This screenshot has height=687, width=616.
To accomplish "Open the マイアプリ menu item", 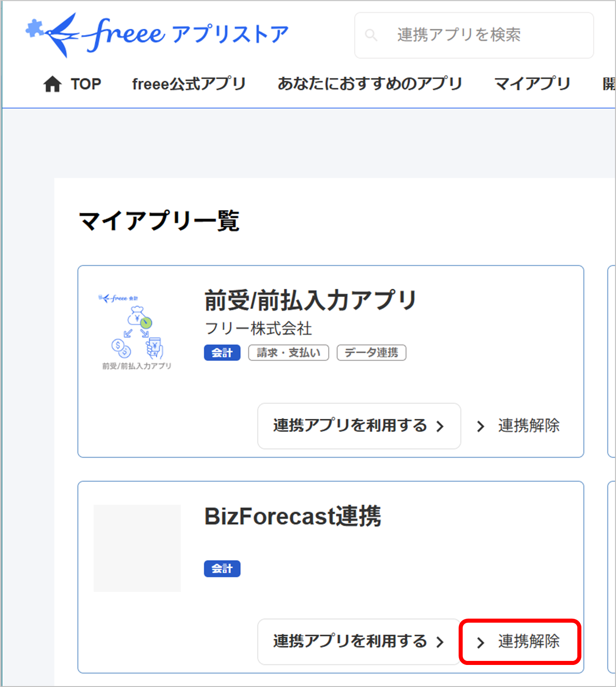I will [x=532, y=84].
